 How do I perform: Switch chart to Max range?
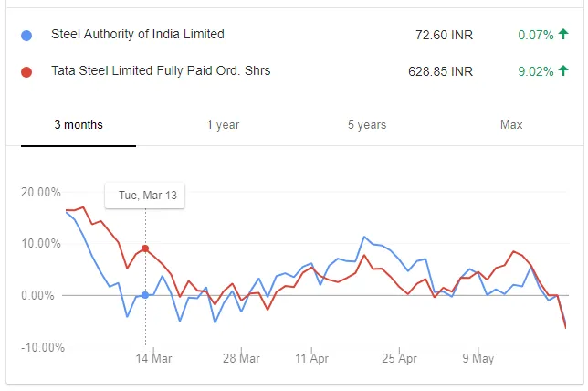[x=511, y=125]
